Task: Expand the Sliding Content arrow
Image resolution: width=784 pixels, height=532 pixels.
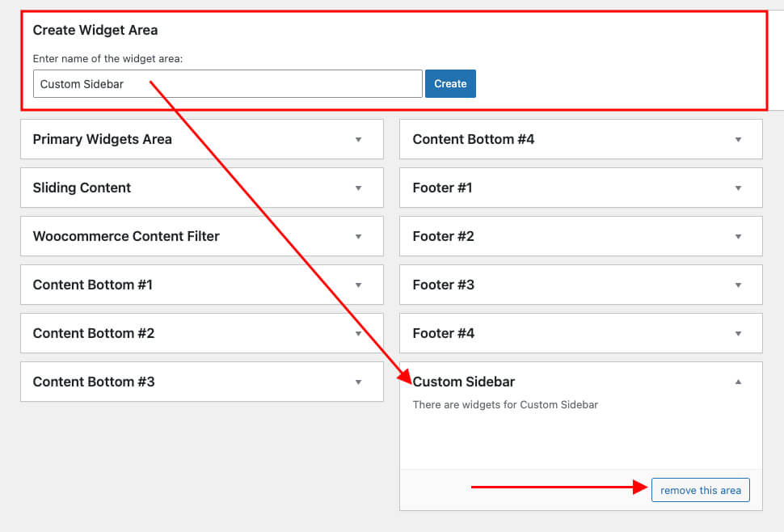Action: (359, 188)
